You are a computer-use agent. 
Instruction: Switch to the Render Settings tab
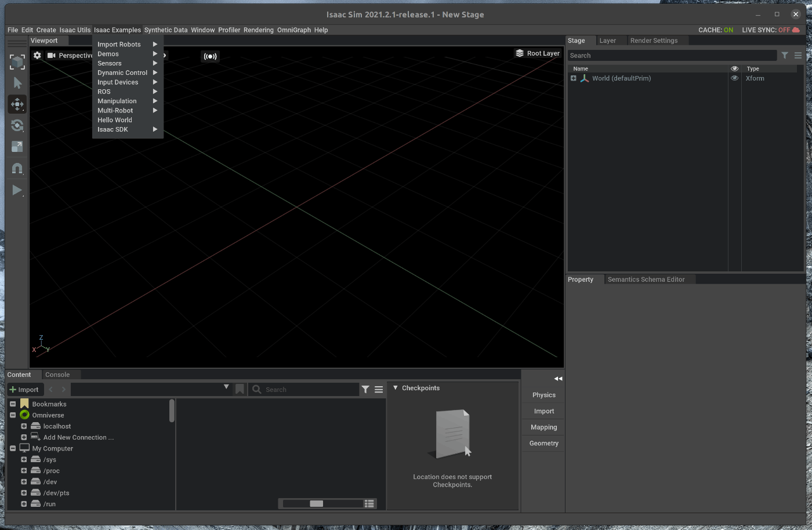pos(654,41)
